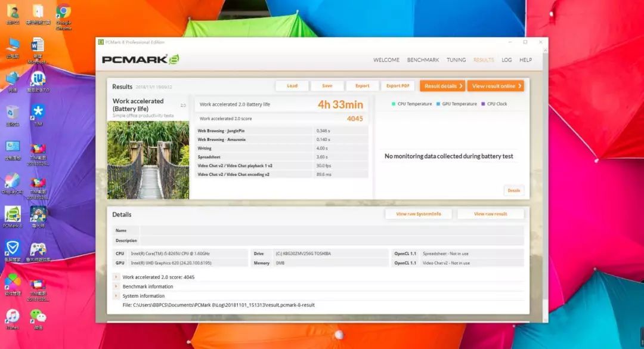This screenshot has width=644, height=349.
Task: Toggle the CPU Clock legend swatch
Action: point(483,104)
